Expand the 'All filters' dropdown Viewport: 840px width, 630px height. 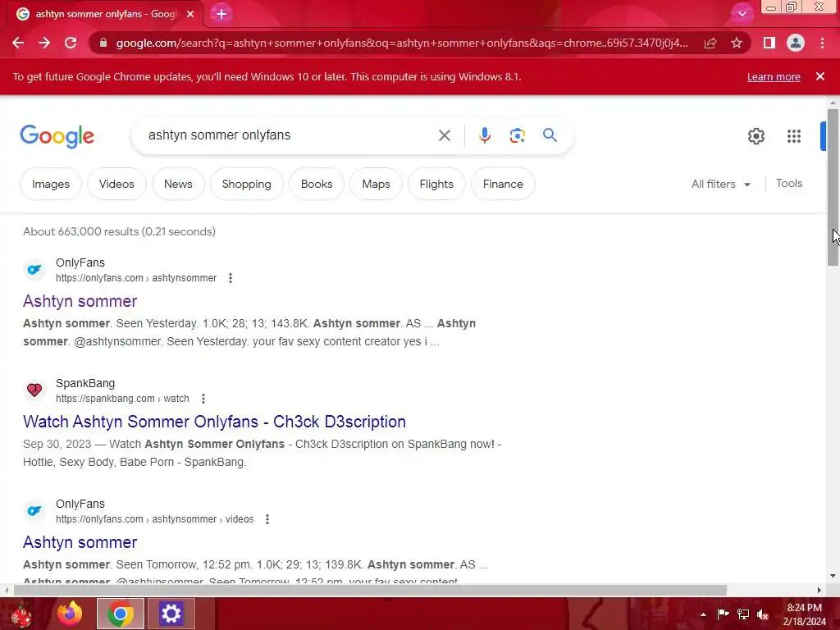coord(720,184)
